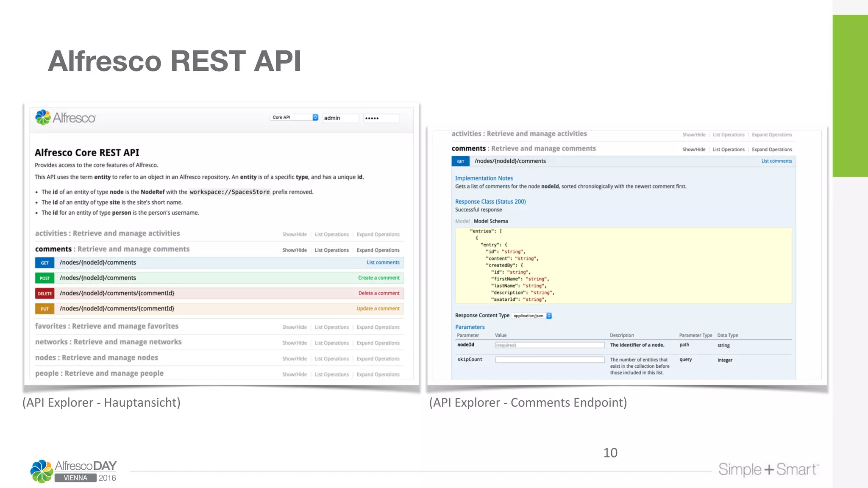Click Show/Hide for nodes
Viewport: 868px width, 488px height.
click(x=295, y=359)
